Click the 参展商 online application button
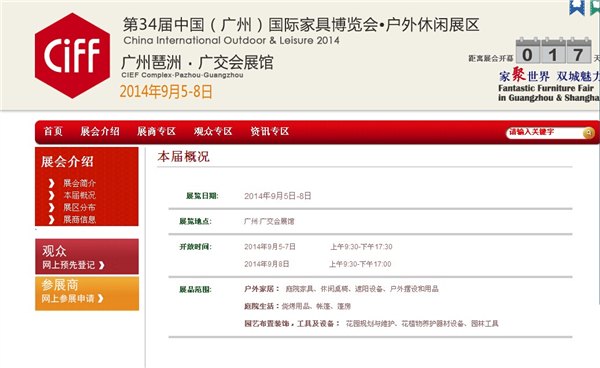 (x=87, y=293)
